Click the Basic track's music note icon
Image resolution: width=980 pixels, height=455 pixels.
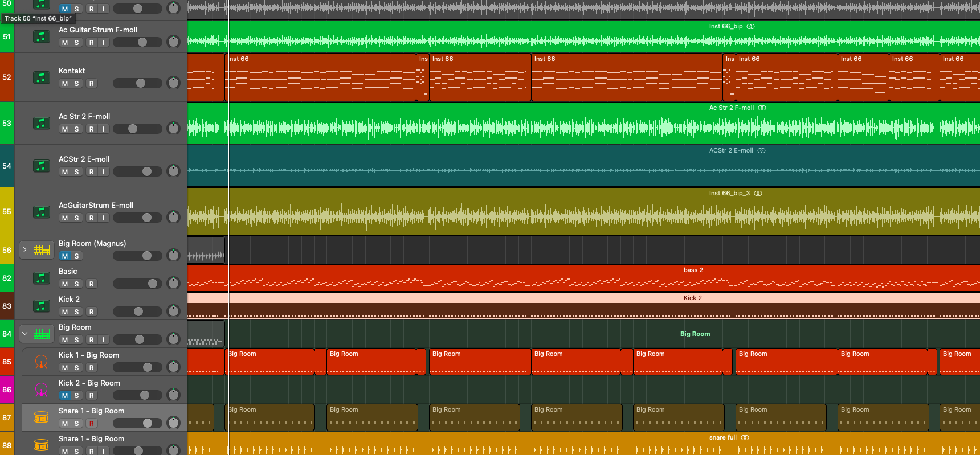[41, 278]
